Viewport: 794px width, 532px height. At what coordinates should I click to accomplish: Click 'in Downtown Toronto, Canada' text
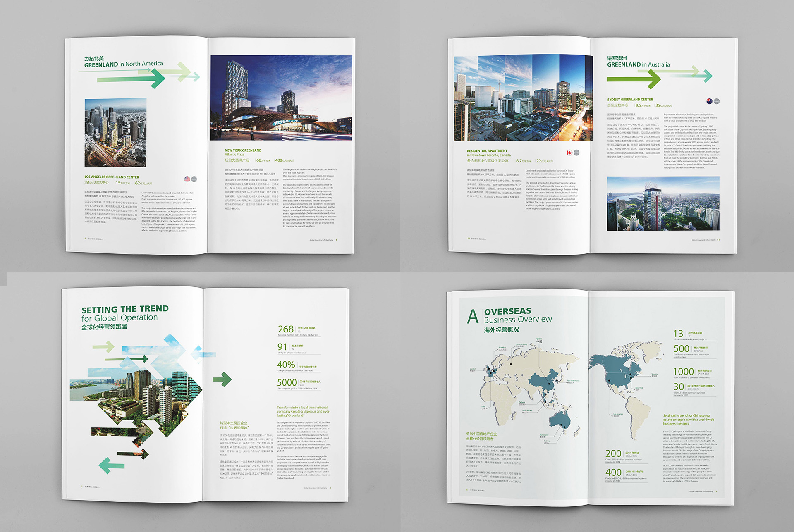pyautogui.click(x=489, y=155)
